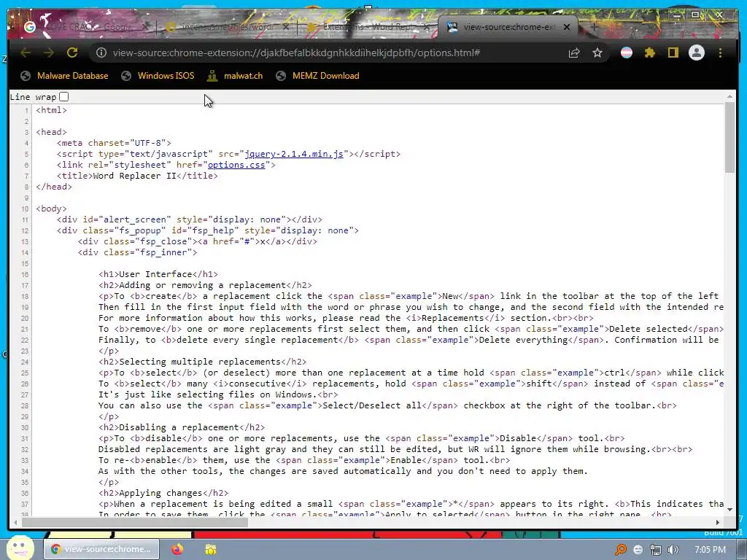This screenshot has height=560, width=747.
Task: Open file explorer folder icon in taskbar
Action: [x=210, y=549]
